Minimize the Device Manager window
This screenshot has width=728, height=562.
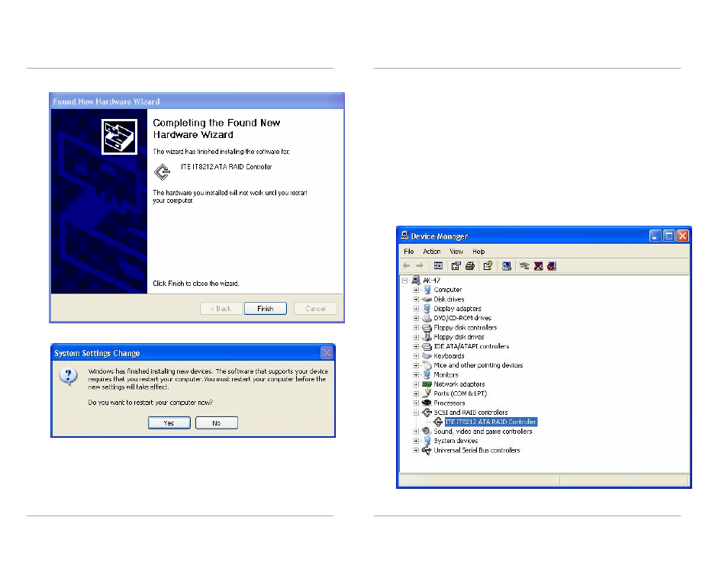point(655,236)
